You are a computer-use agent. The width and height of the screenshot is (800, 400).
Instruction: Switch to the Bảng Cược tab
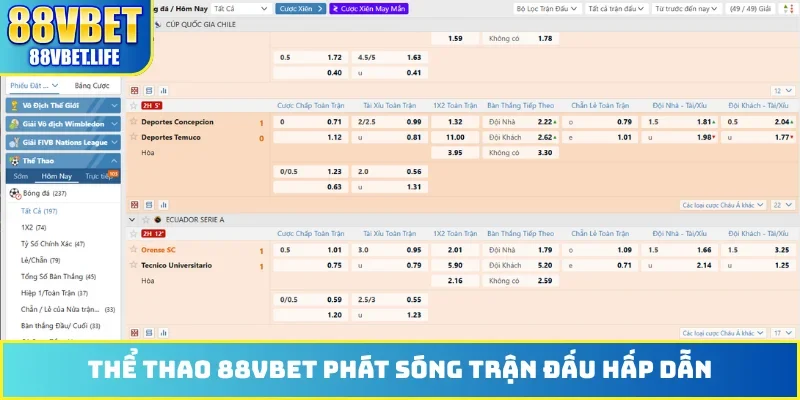(x=92, y=86)
